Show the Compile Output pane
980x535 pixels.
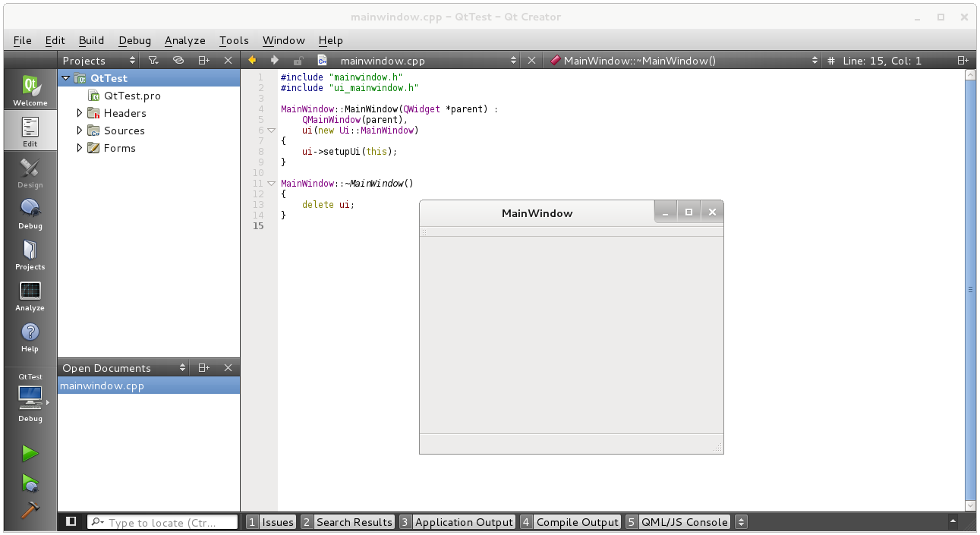point(570,522)
